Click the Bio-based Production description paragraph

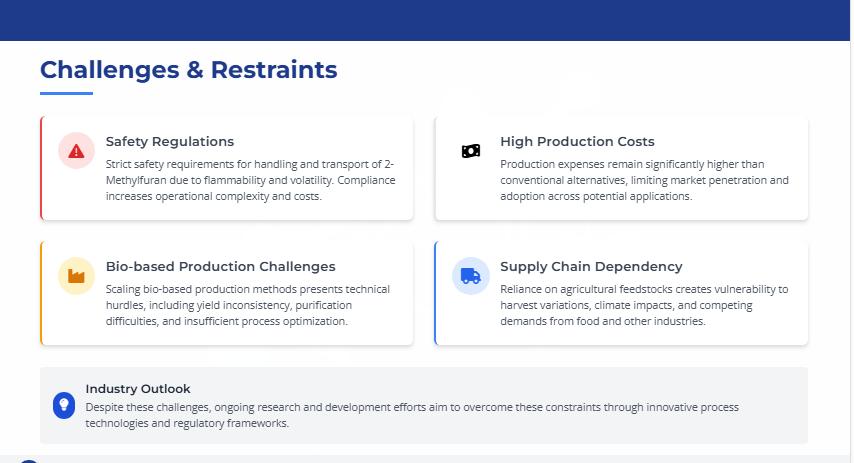pos(247,305)
